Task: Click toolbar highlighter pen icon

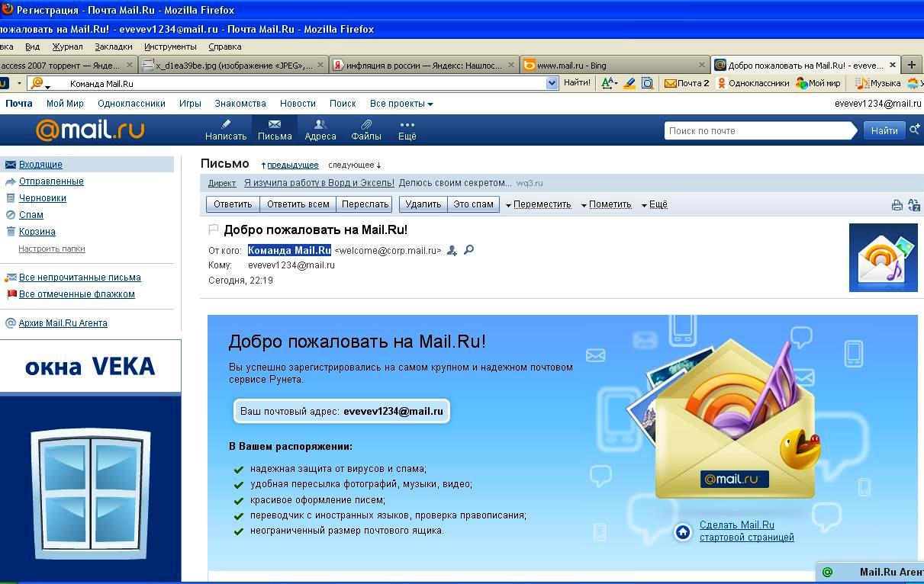Action: tap(630, 83)
